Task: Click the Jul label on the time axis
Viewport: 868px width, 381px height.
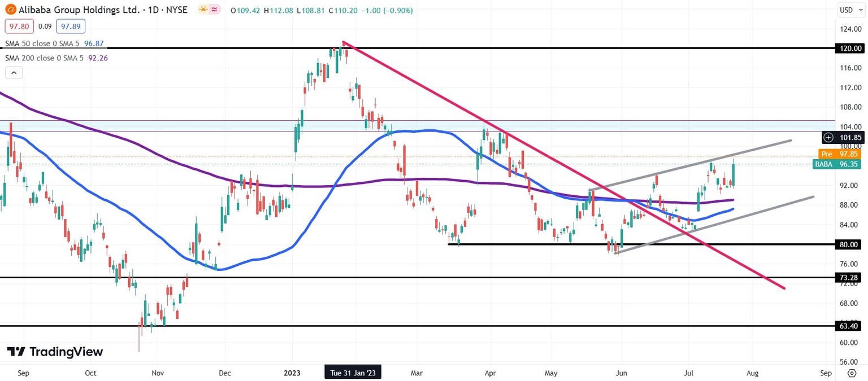Action: 688,373
